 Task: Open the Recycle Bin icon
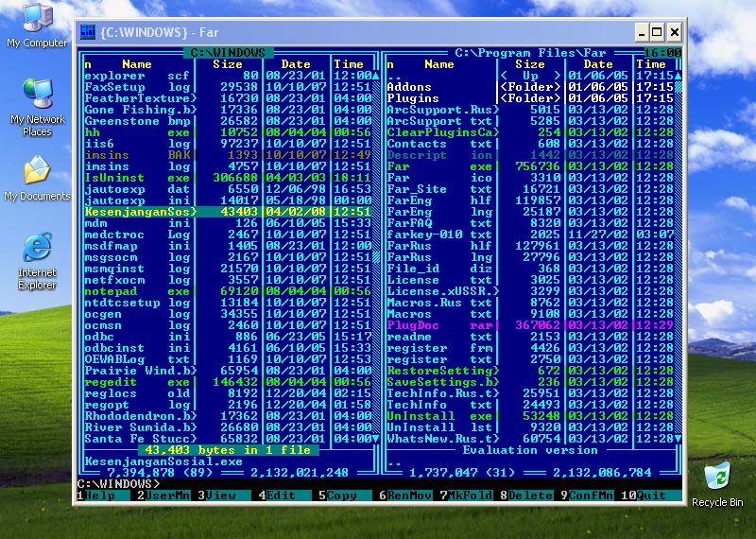tap(717, 484)
